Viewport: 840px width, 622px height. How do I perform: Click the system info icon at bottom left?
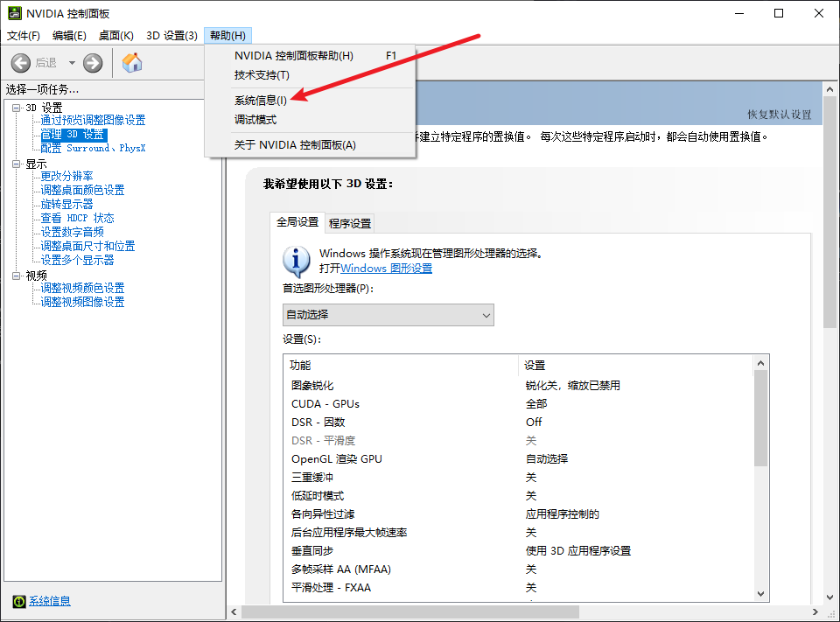click(18, 602)
